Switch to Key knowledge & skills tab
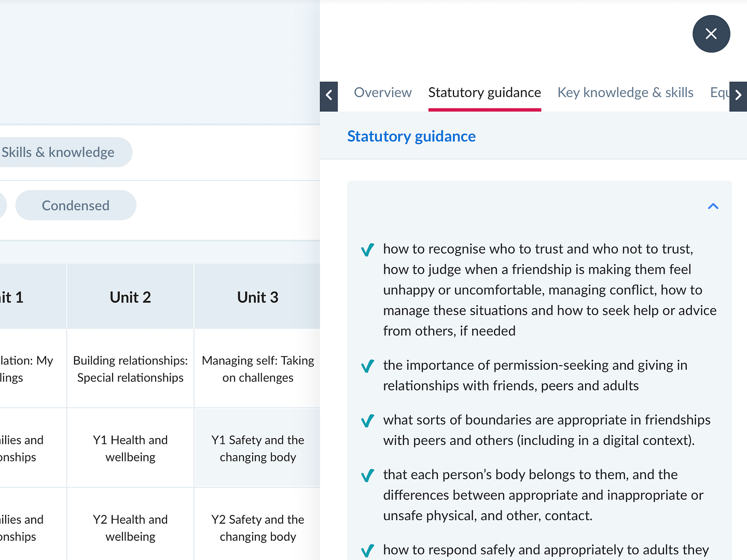Image resolution: width=747 pixels, height=560 pixels. point(625,93)
